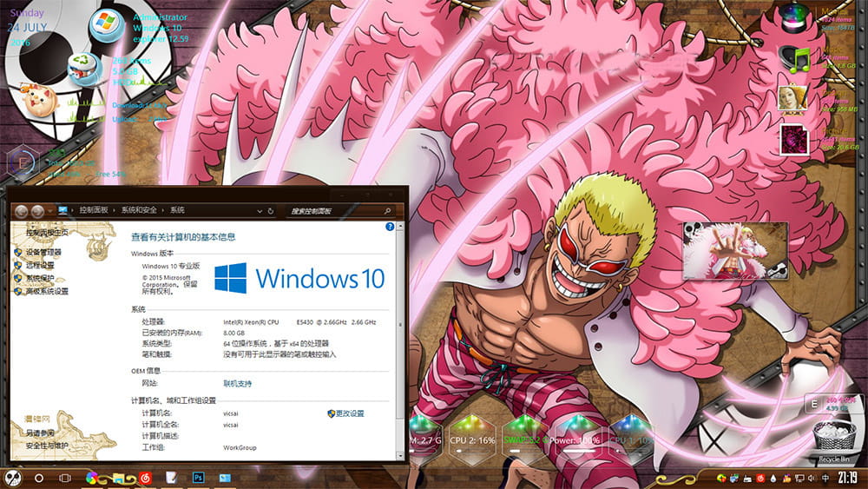Click the Cortana circle icon on taskbar
The height and width of the screenshot is (489, 868).
tap(39, 478)
